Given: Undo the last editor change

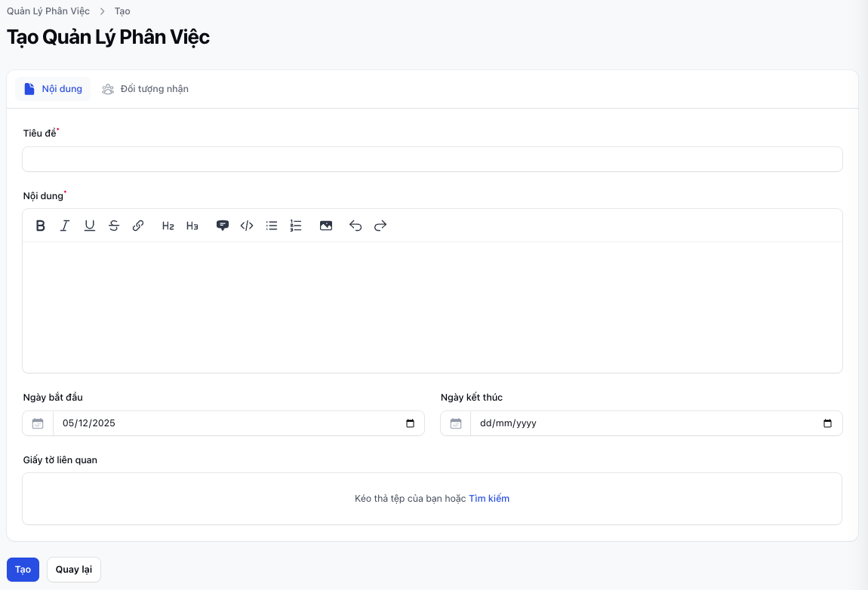Looking at the screenshot, I should [356, 226].
